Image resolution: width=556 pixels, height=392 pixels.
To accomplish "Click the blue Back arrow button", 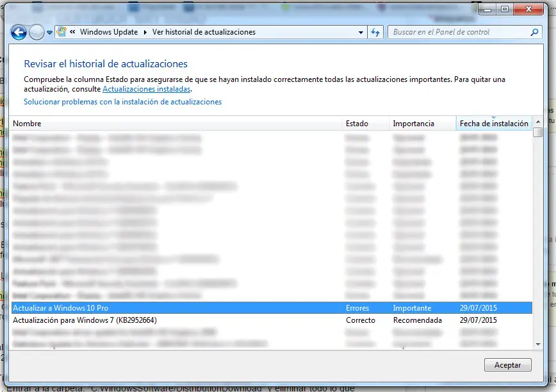I will tap(19, 32).
